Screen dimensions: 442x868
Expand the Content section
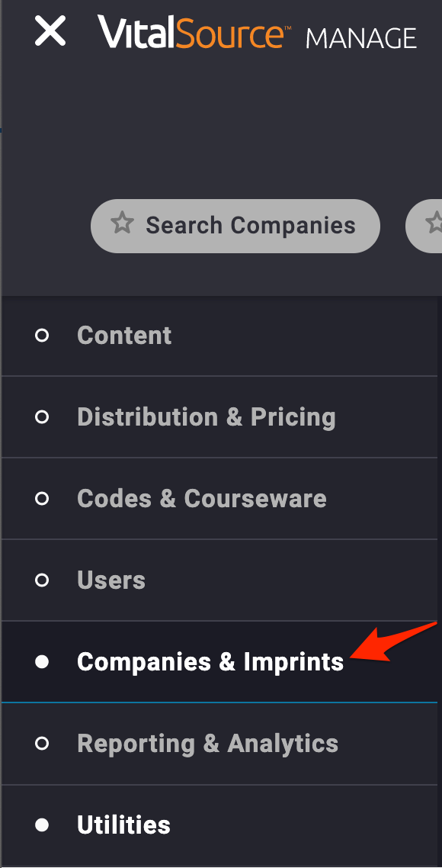[219, 336]
